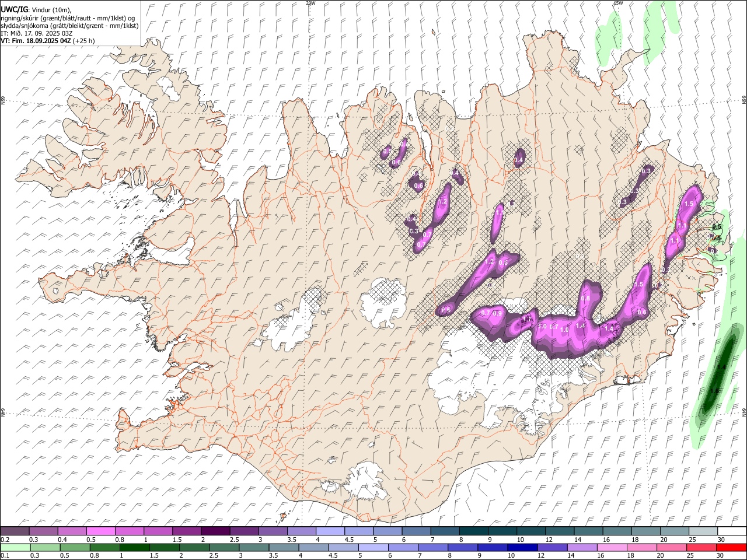Click the "15W" longitude label at top
Viewport: 747px width, 560px height.
(x=618, y=3)
